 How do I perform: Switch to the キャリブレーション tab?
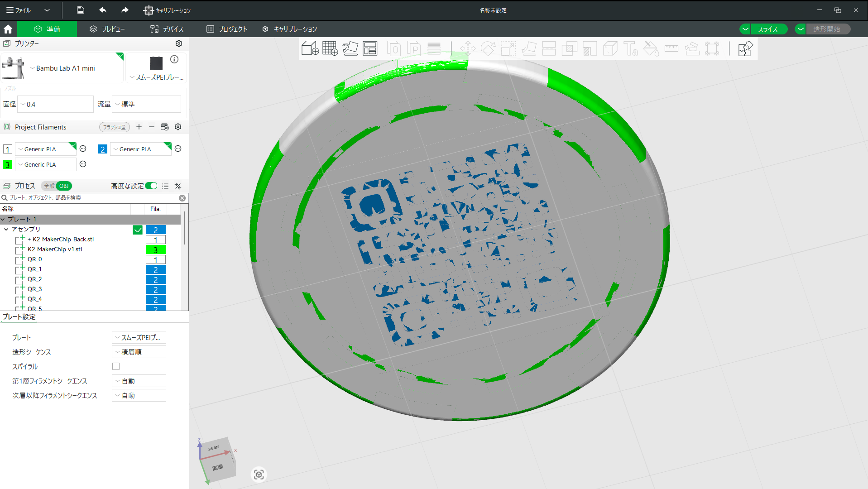click(x=289, y=29)
